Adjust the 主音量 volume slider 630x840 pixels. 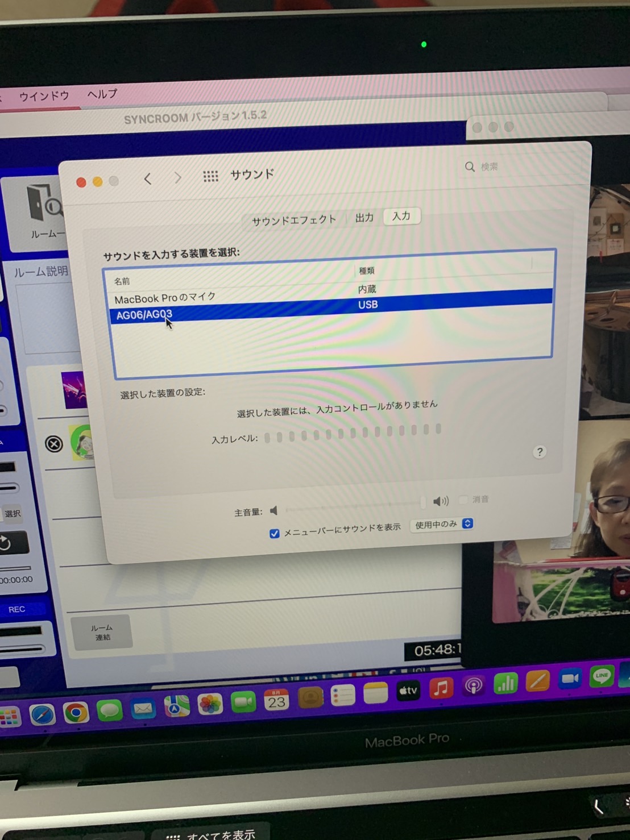coord(355,505)
